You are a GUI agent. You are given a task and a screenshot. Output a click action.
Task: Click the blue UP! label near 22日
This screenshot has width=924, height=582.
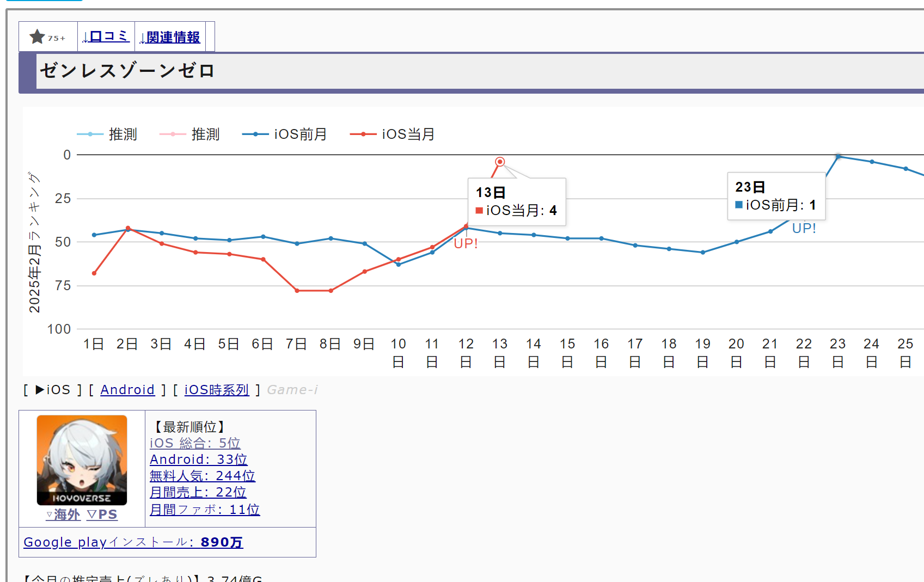coord(804,228)
